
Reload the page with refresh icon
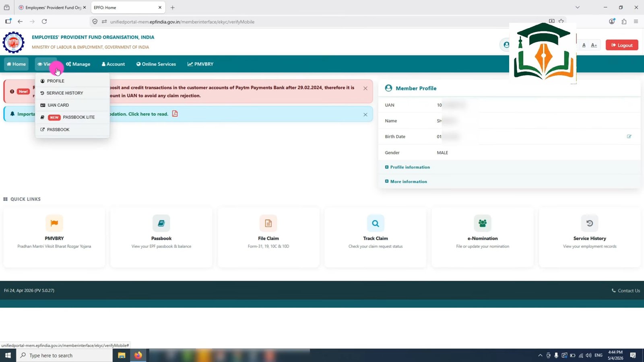point(44,21)
